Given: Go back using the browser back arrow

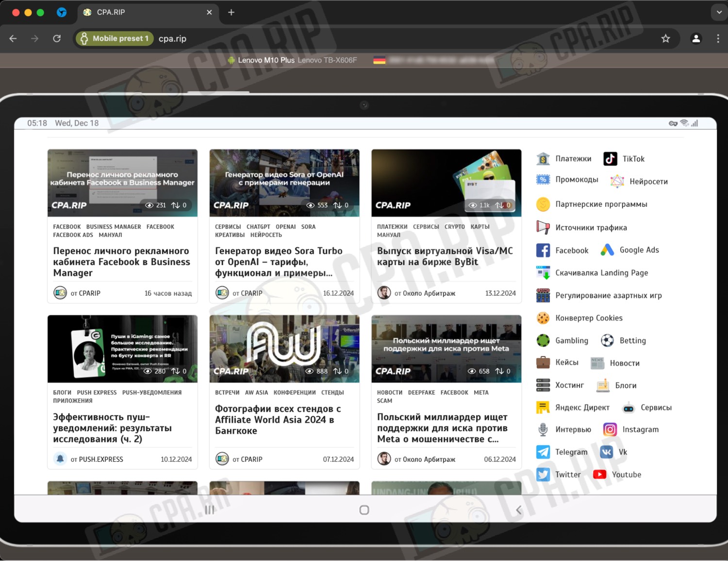Looking at the screenshot, I should pyautogui.click(x=13, y=38).
